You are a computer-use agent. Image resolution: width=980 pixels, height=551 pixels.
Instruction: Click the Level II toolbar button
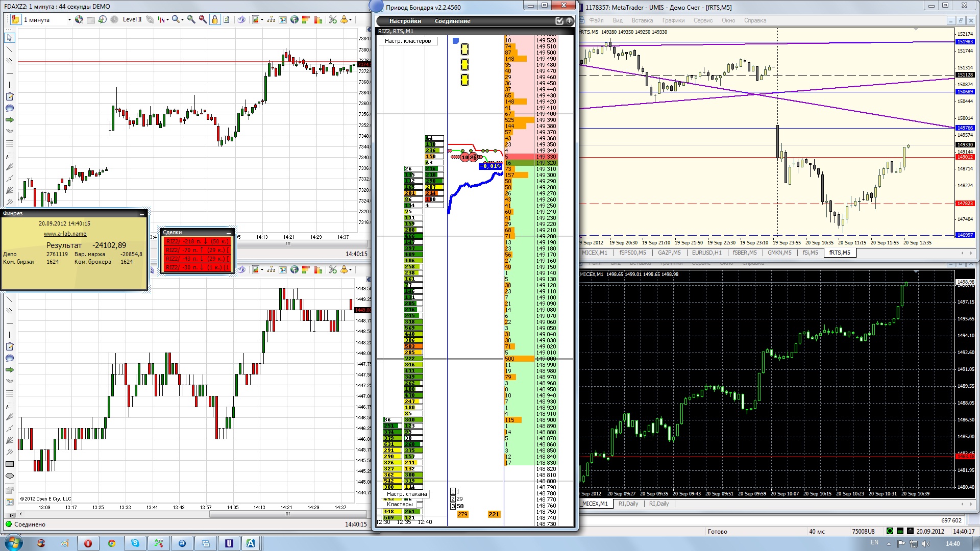(x=132, y=19)
